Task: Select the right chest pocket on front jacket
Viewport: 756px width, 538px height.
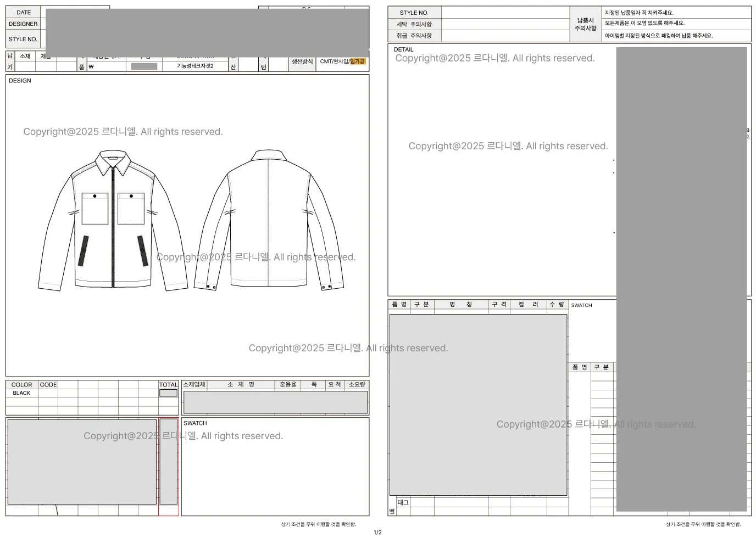Action: 131,209
